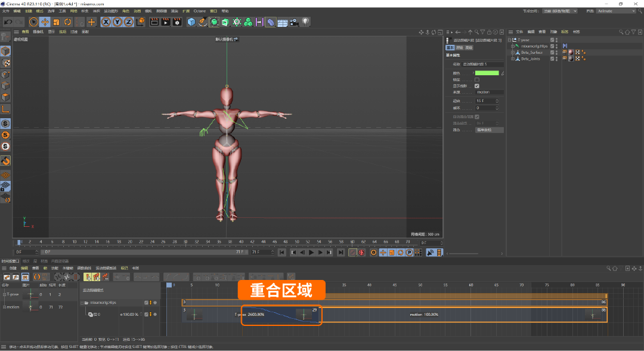
Task: Expand the color field arrow next to swatch
Action: click(473, 73)
